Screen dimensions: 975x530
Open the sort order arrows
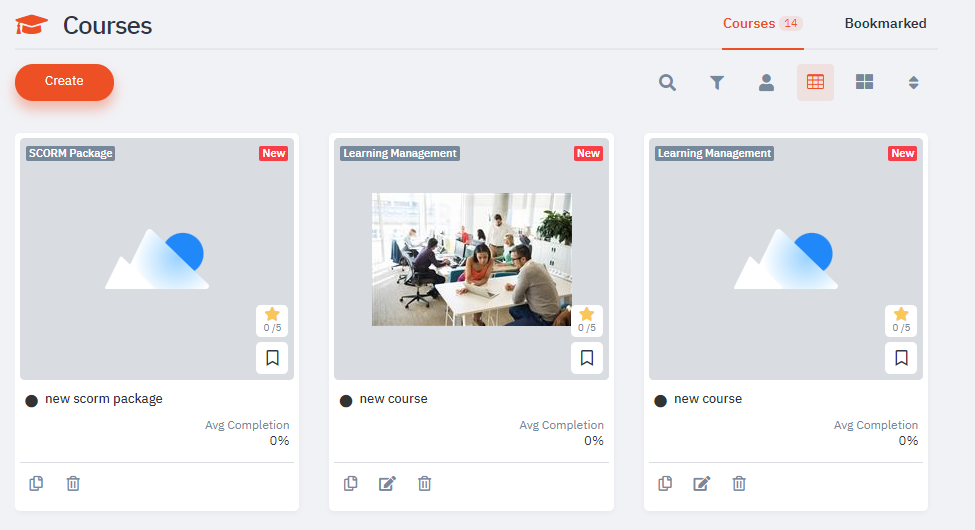click(x=913, y=82)
